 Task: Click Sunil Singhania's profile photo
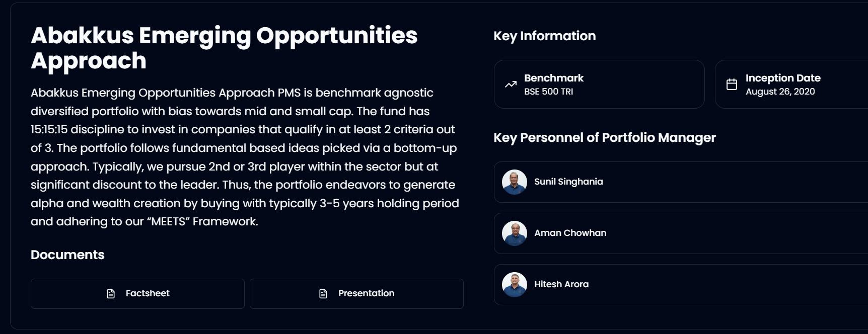[x=515, y=182]
